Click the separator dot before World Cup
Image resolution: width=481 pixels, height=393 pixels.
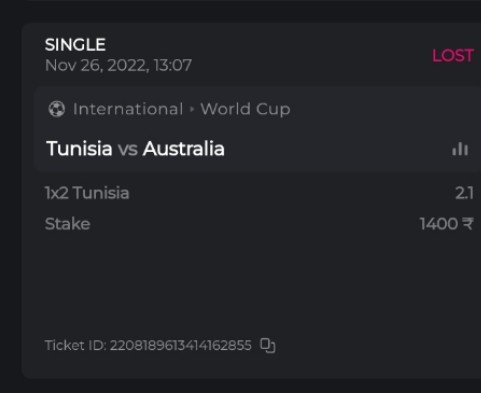click(192, 109)
